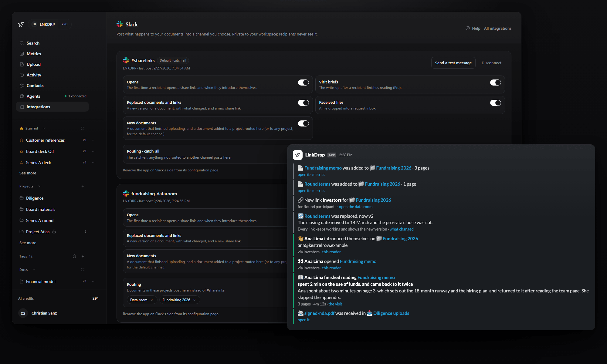Screen dimensions: 607x364
Task: Click See more under Projects
Action: [28, 243]
